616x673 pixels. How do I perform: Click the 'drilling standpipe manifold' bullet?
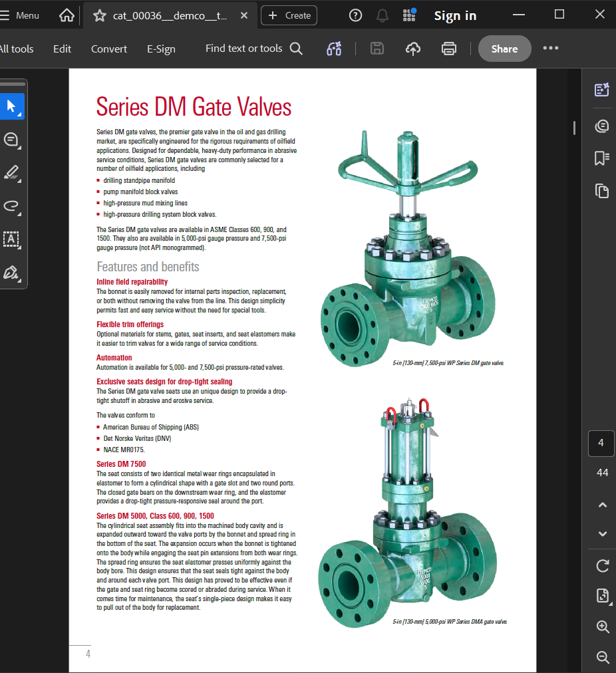tap(139, 180)
